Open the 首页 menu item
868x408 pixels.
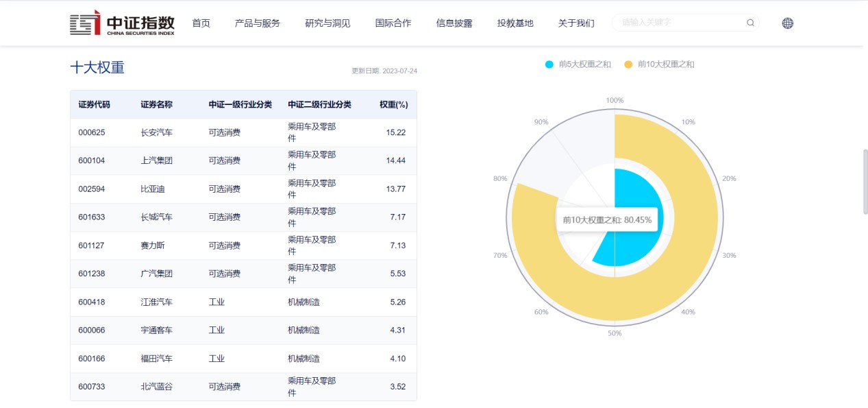201,23
